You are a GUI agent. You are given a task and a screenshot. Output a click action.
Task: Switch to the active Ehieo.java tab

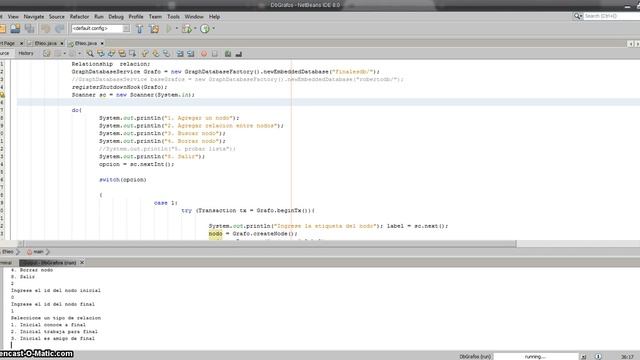(x=85, y=43)
